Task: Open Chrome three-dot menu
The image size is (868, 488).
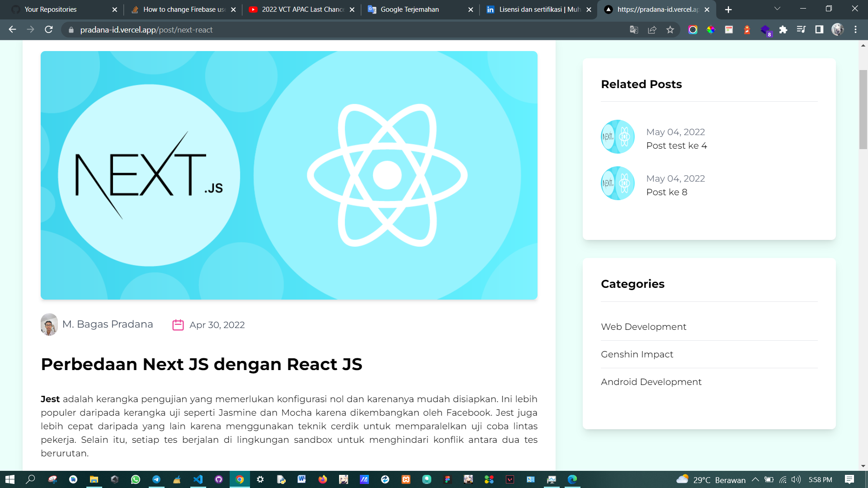Action: [x=855, y=30]
